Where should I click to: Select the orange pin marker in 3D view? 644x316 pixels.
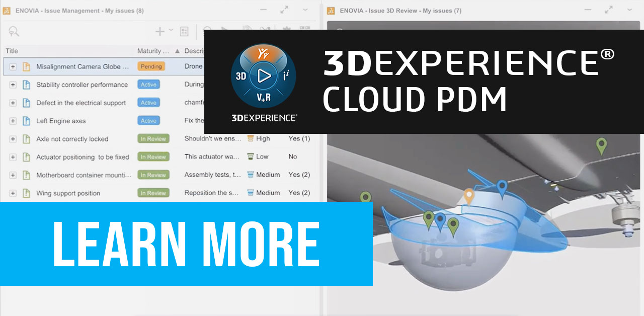tap(469, 196)
